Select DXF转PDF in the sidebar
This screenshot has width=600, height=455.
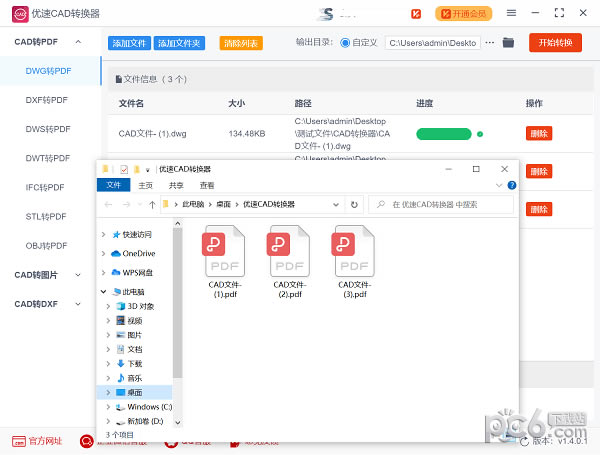[47, 100]
